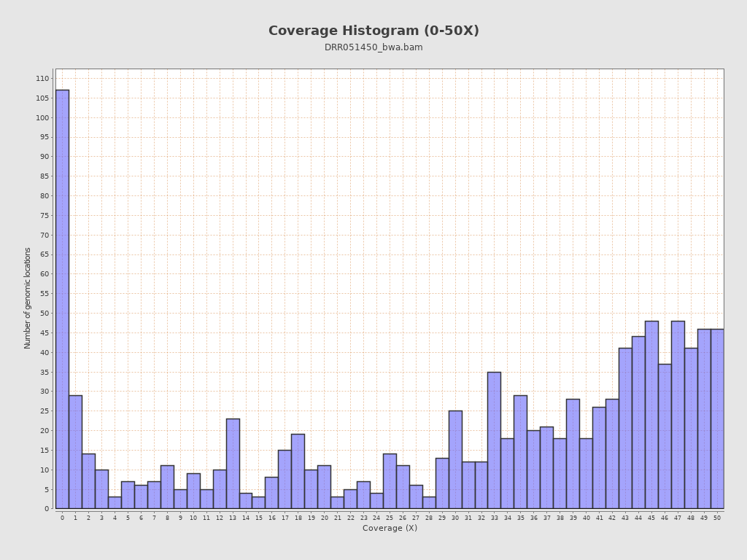The width and height of the screenshot is (747, 560).
Task: Click the histogram bar for coverage 10
Action: 193,491
